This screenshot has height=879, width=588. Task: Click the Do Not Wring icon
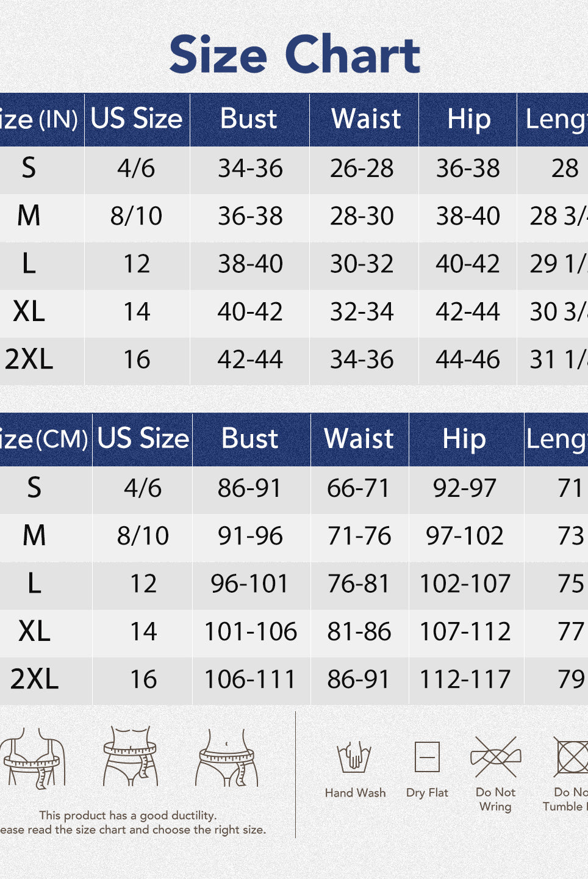496,758
